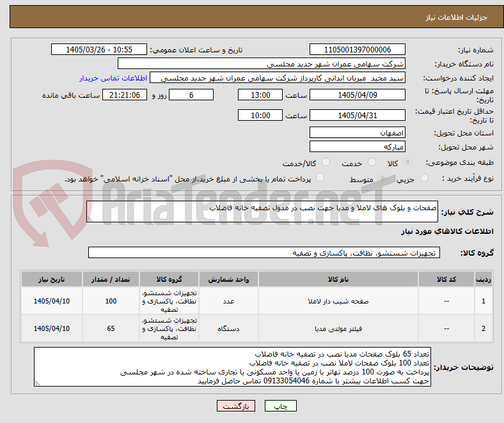This screenshot has width=504, height=423.
Task: Click the remaining time field 21:21:06
Action: 125,95
